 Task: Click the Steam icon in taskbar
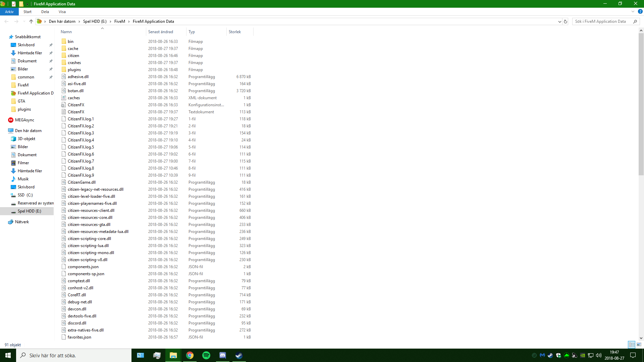click(x=239, y=355)
